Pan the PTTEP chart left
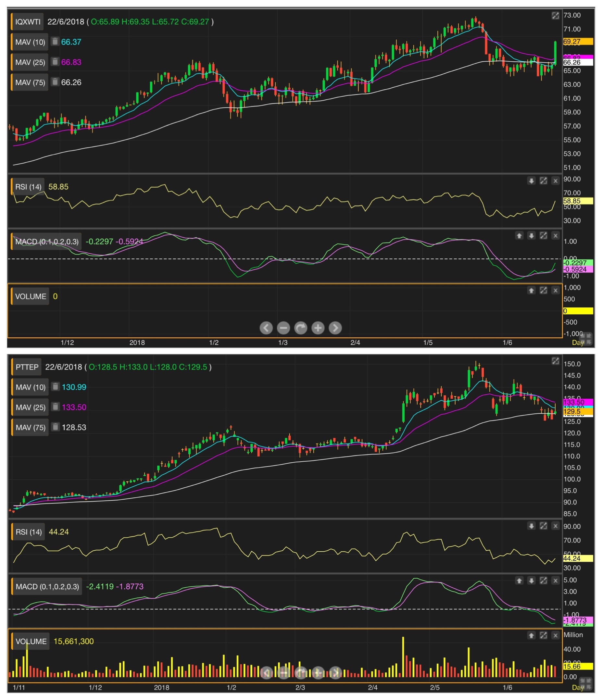 click(x=266, y=673)
